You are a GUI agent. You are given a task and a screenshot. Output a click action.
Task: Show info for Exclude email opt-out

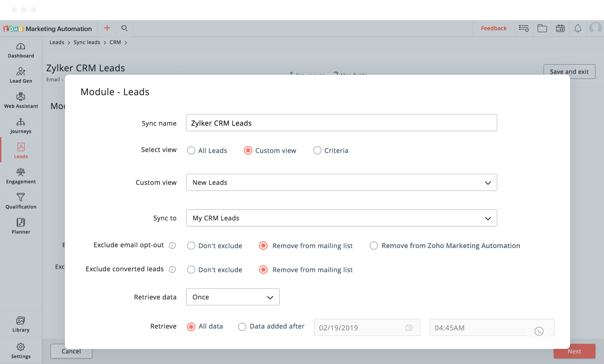[x=173, y=245]
